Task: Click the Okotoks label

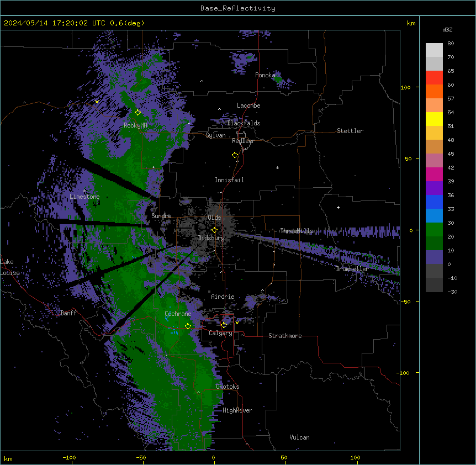Action: pyautogui.click(x=228, y=387)
